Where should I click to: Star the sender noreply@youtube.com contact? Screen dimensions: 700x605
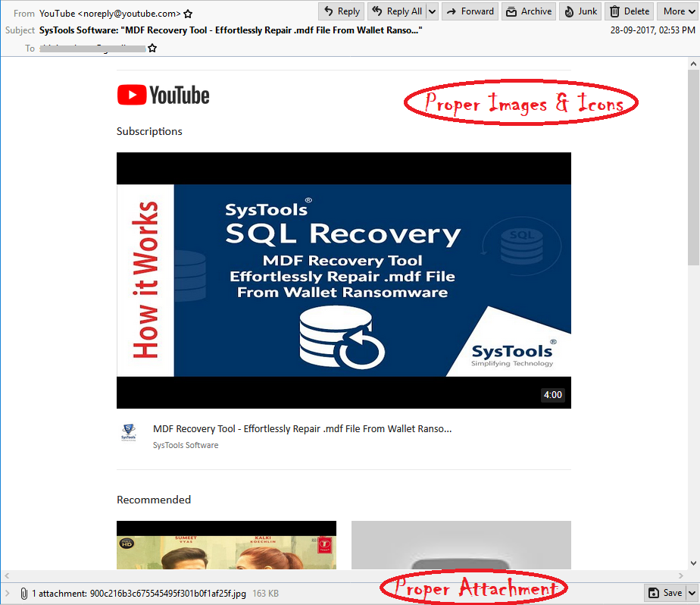click(x=188, y=14)
